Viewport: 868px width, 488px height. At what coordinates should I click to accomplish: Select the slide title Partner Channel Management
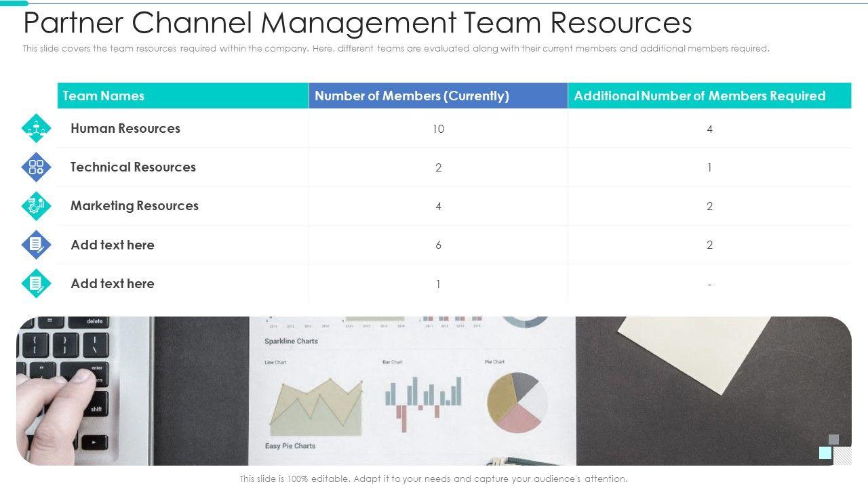pyautogui.click(x=357, y=22)
